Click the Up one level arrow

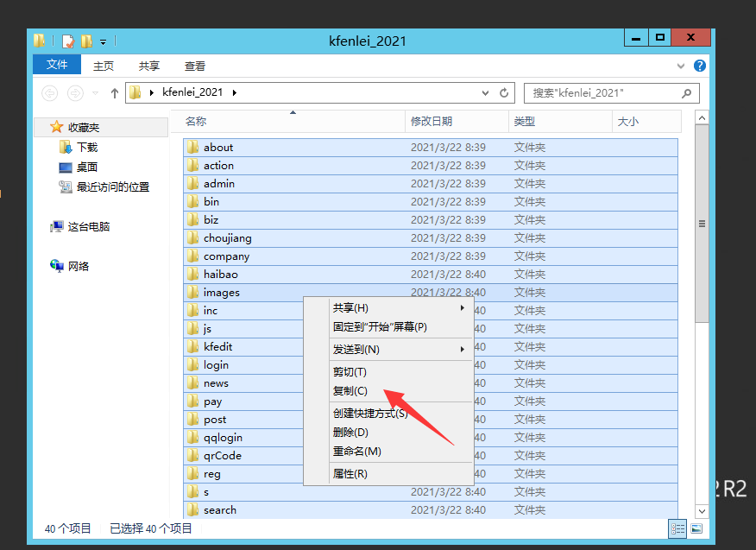114,93
